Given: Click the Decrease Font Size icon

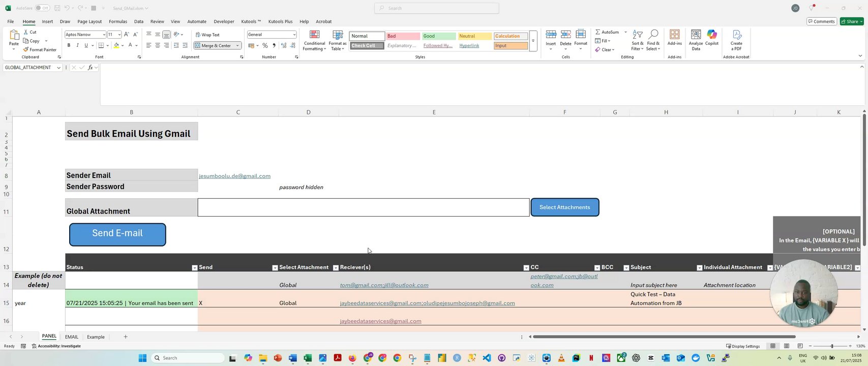Looking at the screenshot, I should [135, 35].
